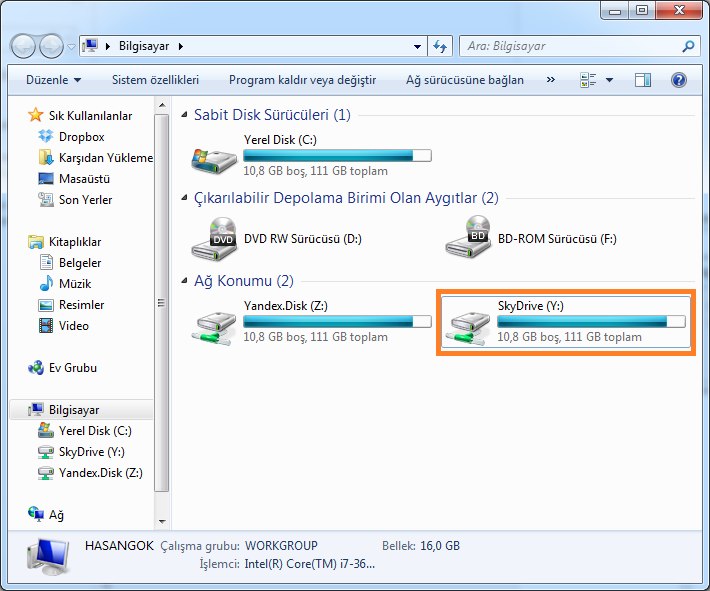This screenshot has width=710, height=591.
Task: Open Müzik library
Action: point(66,283)
